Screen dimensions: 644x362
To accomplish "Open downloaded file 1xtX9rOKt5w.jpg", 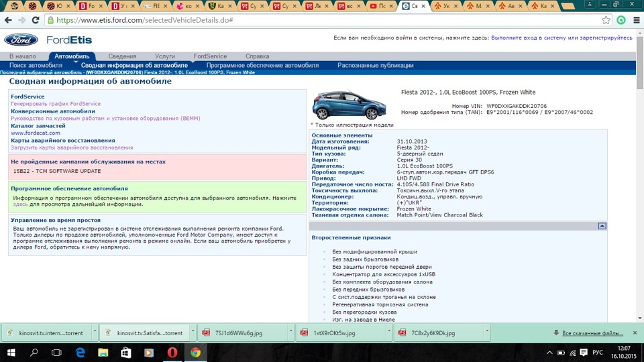I will tap(341, 333).
